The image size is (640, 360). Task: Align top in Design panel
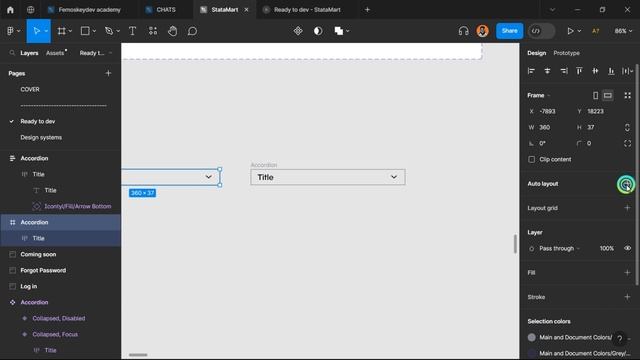(579, 71)
